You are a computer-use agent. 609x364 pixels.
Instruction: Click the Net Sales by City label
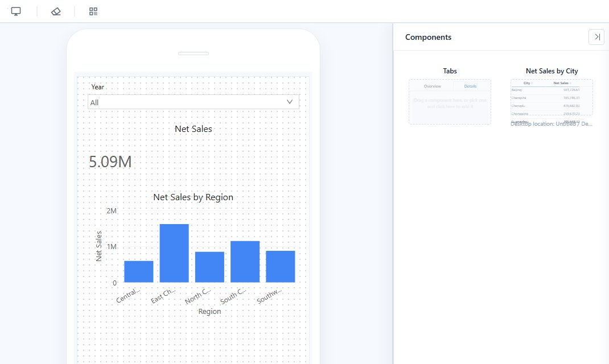point(552,71)
